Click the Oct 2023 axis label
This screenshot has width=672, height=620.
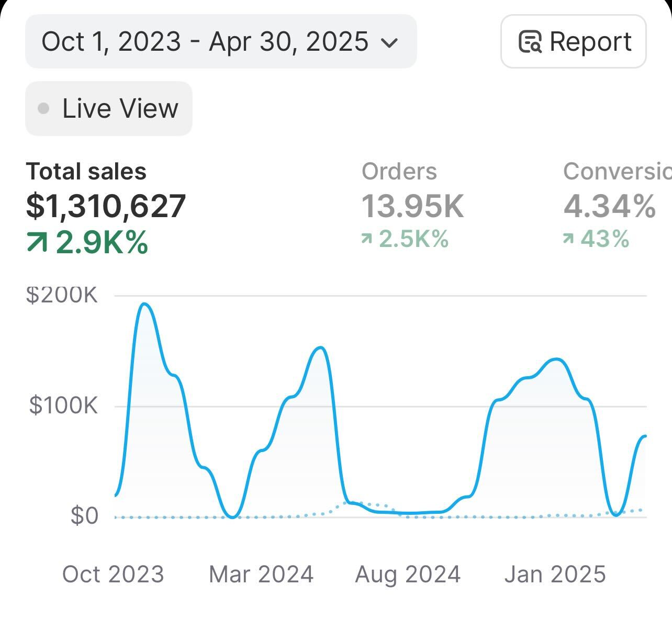(113, 574)
